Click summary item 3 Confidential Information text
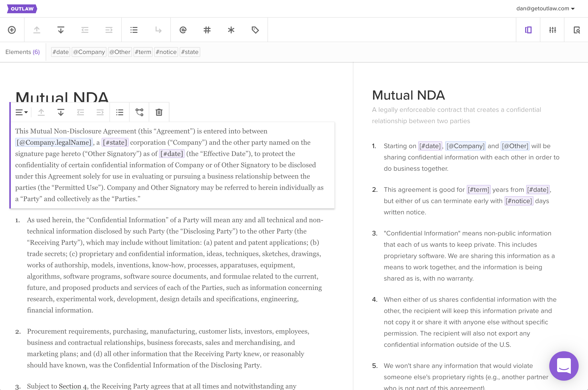Screen dimensions: 588x390 pos(469,256)
